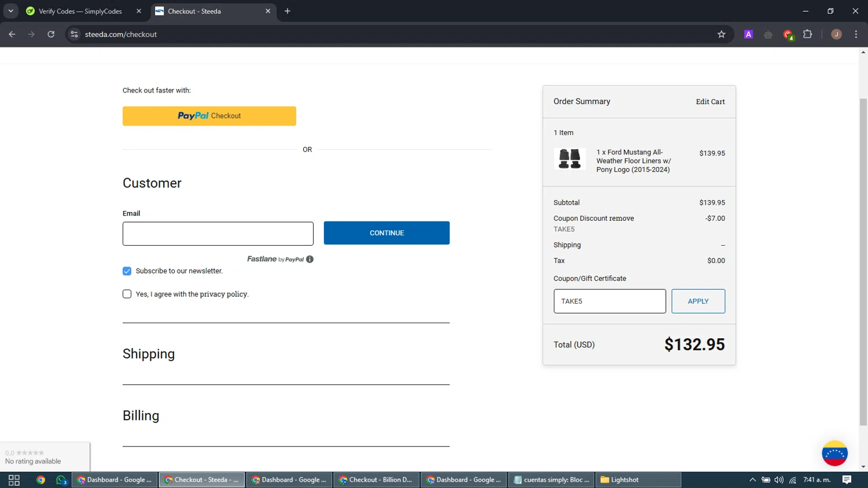
Task: Click the taskbar clock showing 7:41 a. m.
Action: tap(816, 480)
